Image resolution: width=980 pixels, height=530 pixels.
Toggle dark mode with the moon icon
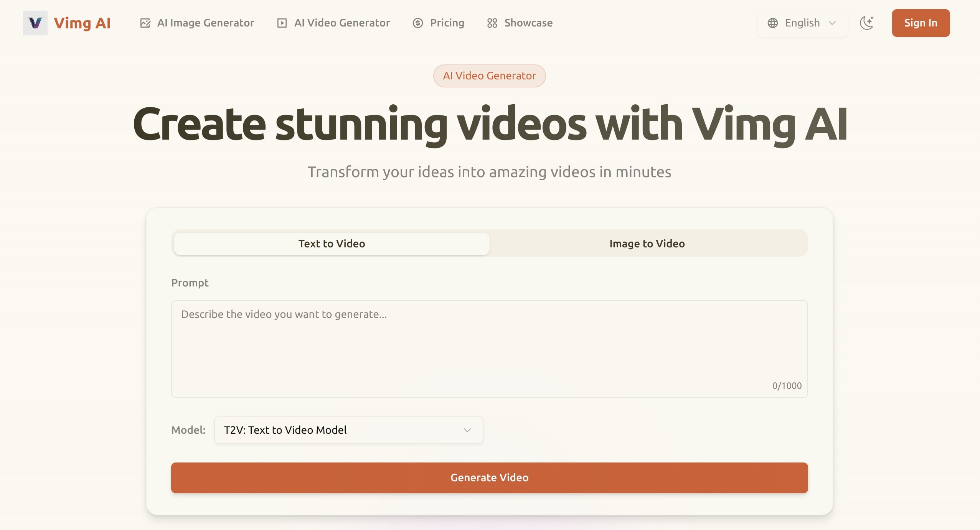click(867, 23)
